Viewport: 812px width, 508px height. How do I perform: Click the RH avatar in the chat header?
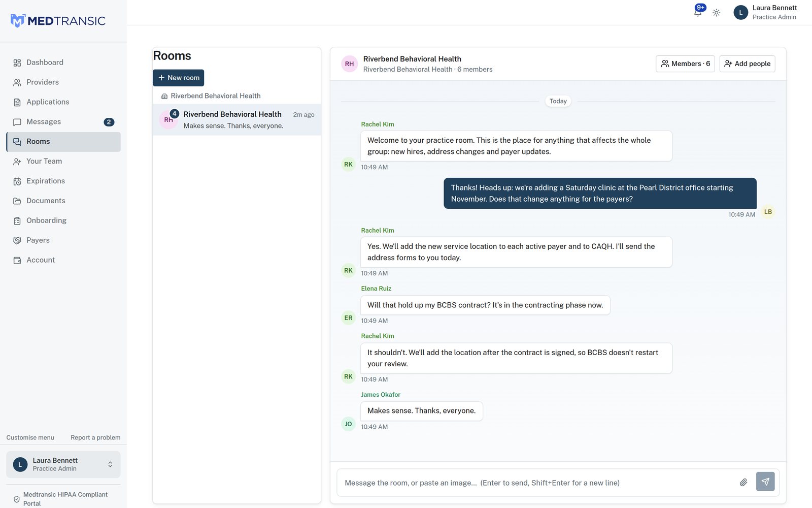click(x=350, y=64)
